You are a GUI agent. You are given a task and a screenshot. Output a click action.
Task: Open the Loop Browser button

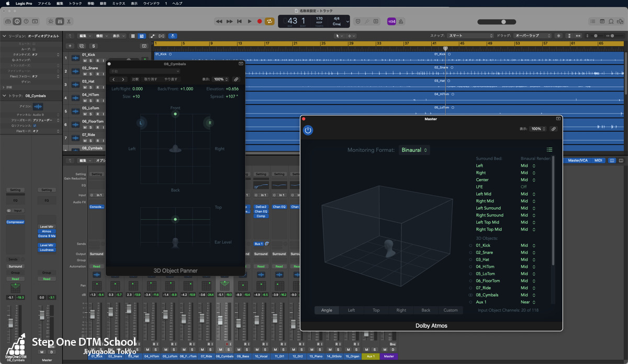coord(611,21)
